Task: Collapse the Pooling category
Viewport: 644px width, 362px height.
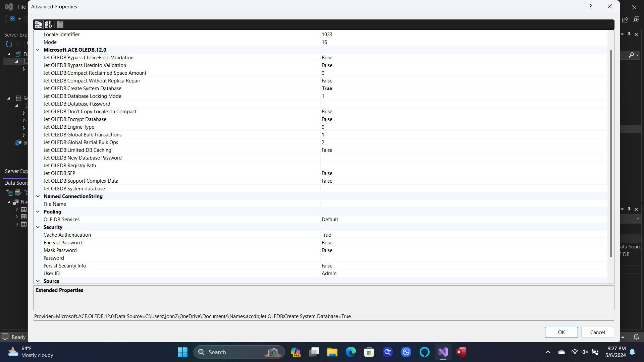Action: click(x=38, y=212)
